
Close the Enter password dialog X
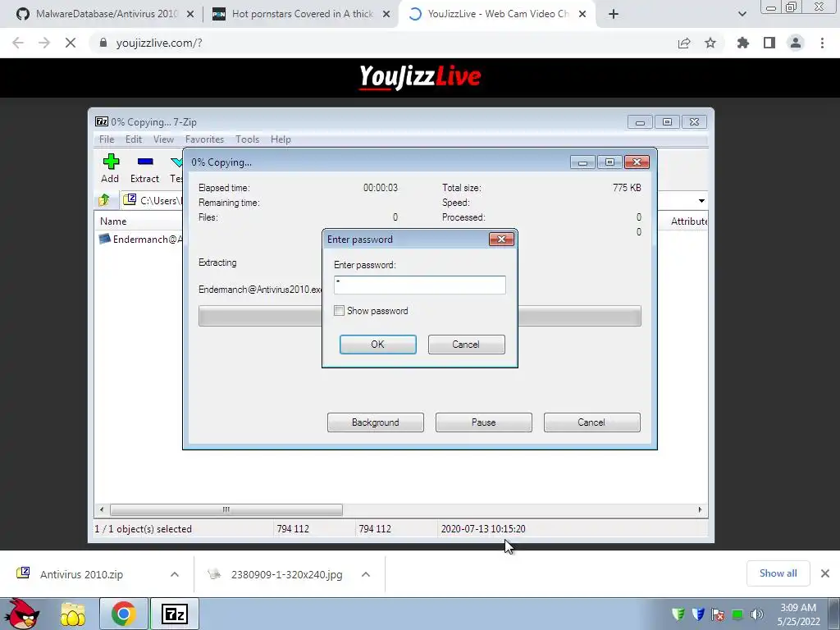click(501, 239)
